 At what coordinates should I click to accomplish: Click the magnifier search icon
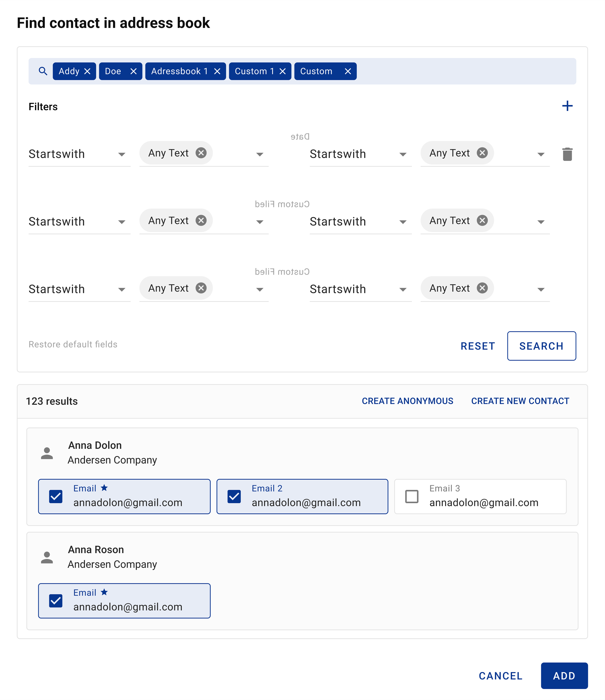click(43, 71)
